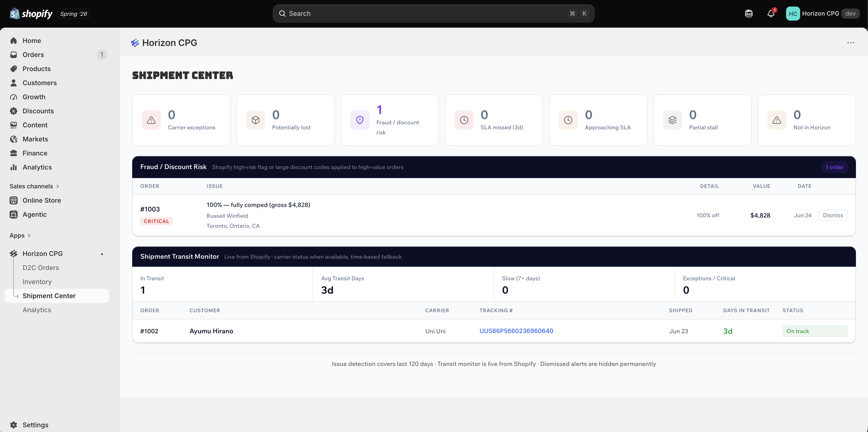Click the Exceptions / Critical stat
The width and height of the screenshot is (868, 432).
[765, 284]
